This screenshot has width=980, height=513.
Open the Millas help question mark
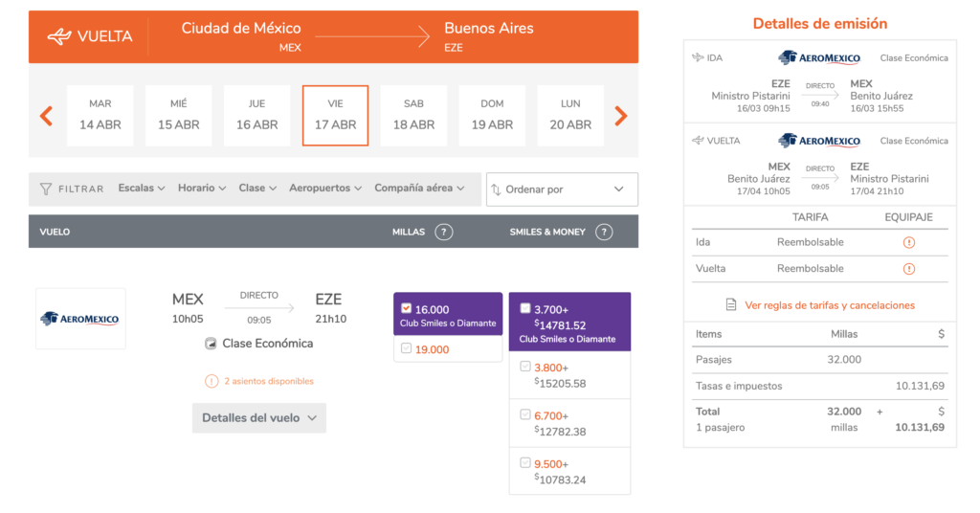click(444, 232)
